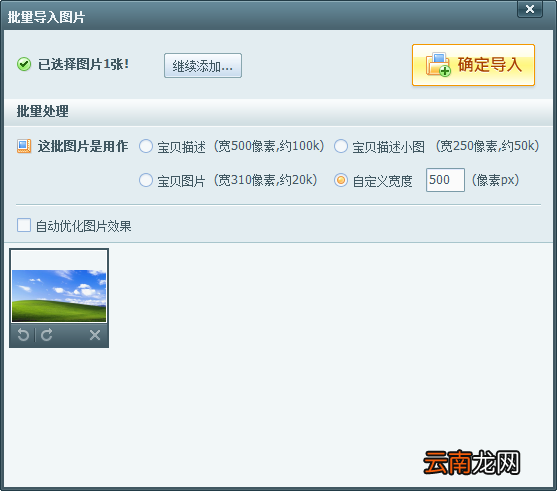
Task: Click the 这批图片是用作 label
Action: [x=83, y=146]
